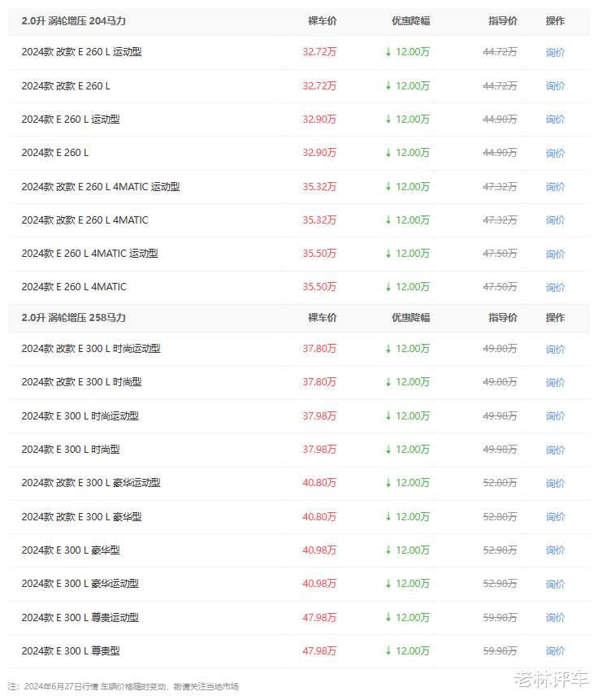Click 40.98万 price of 2024款 E 300 L 豪华型
Screen dimensions: 598x700
[x=319, y=550]
